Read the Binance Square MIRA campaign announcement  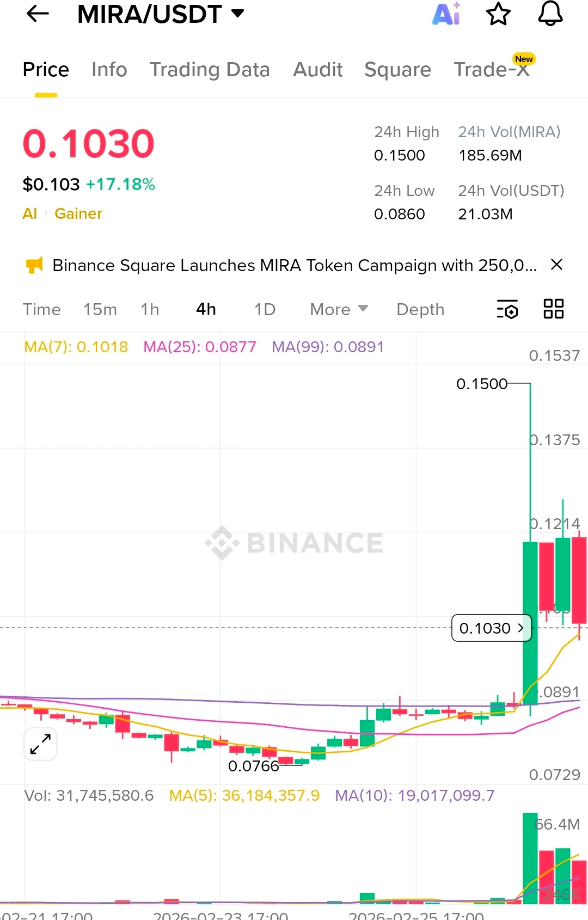[295, 265]
